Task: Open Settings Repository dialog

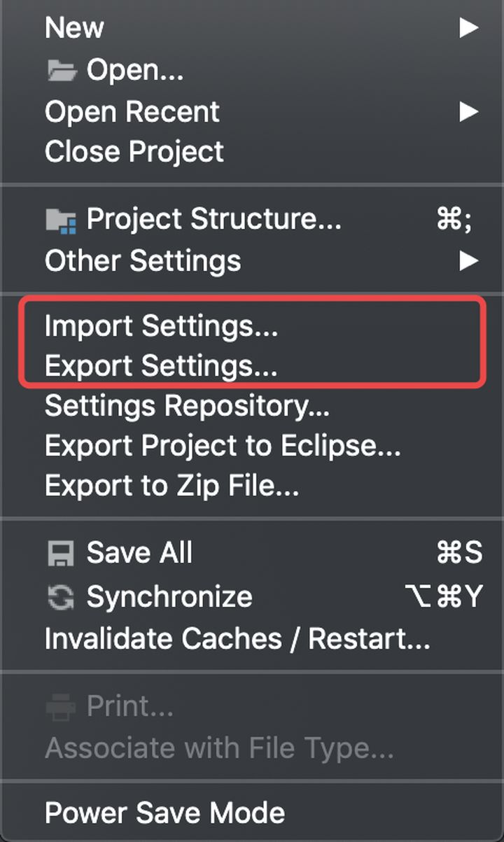Action: (x=187, y=406)
